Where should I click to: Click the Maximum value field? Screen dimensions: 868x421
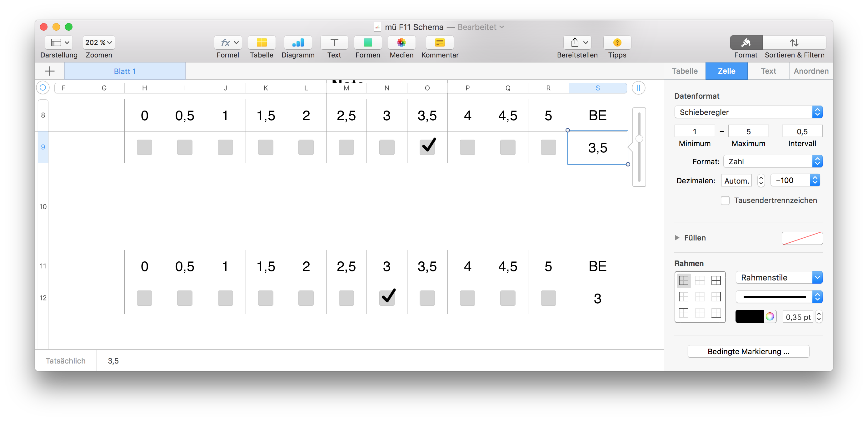point(748,131)
